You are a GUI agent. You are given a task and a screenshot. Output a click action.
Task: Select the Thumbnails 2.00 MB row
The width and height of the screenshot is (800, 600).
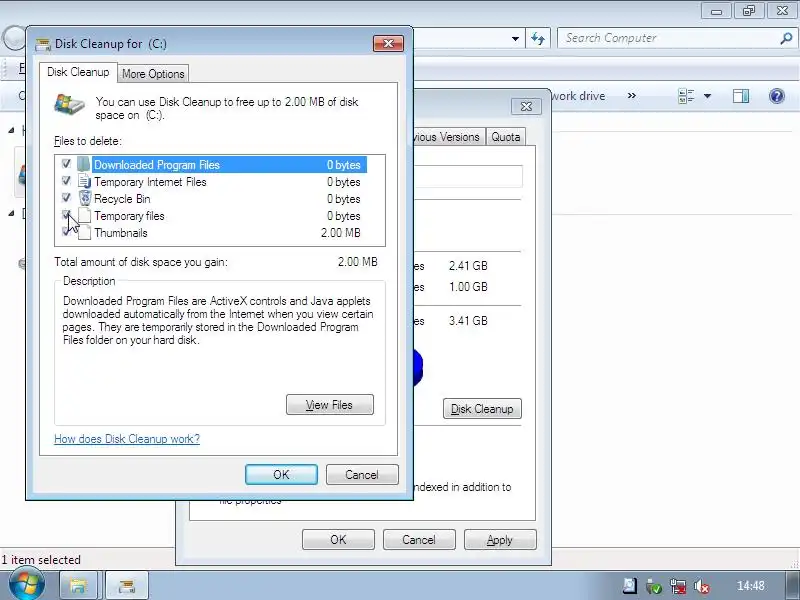tap(219, 233)
